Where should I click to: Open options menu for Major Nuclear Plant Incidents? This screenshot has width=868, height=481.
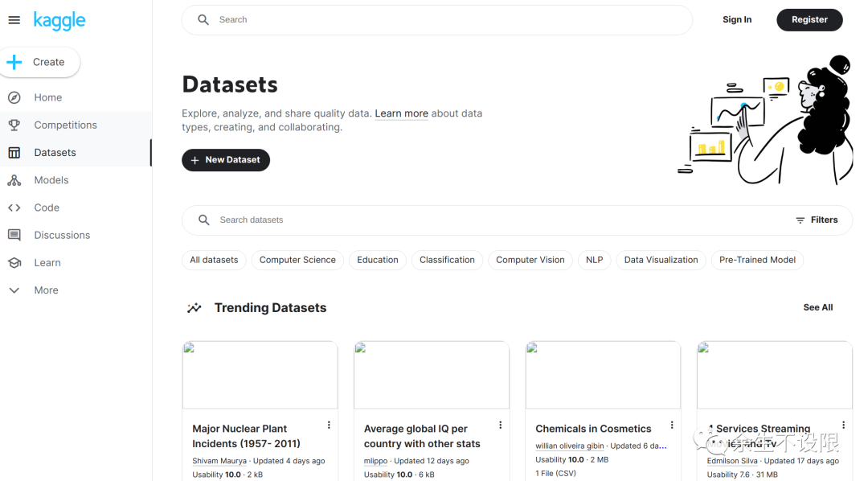click(x=329, y=425)
